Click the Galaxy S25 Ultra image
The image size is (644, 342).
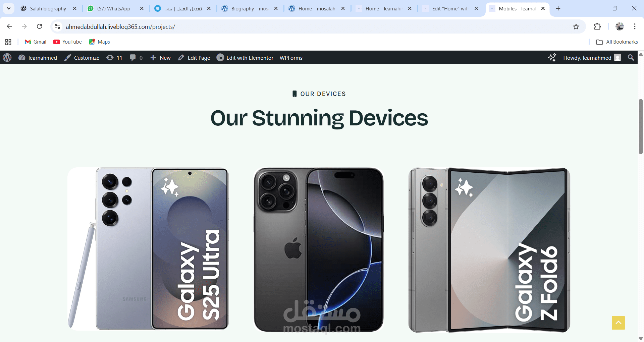click(x=148, y=249)
